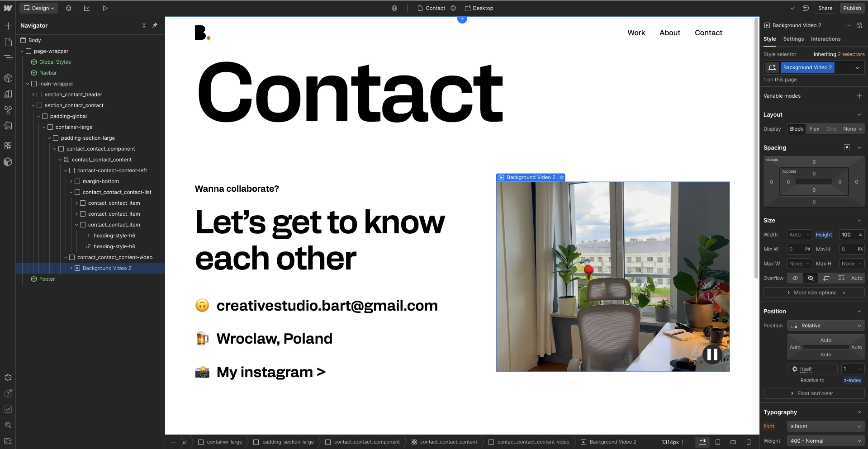Viewport: 868px width, 449px height.
Task: Open the style selector dropdown arrow
Action: [x=857, y=67]
